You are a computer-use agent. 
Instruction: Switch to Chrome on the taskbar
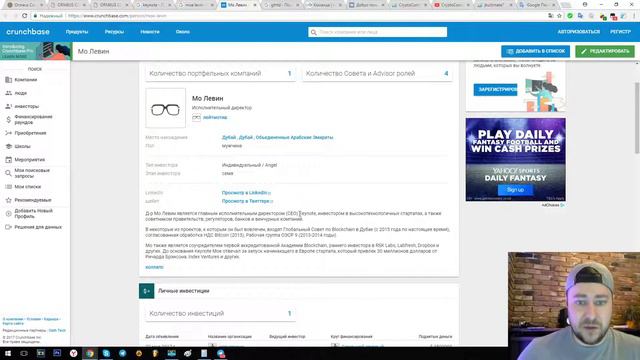[90, 353]
